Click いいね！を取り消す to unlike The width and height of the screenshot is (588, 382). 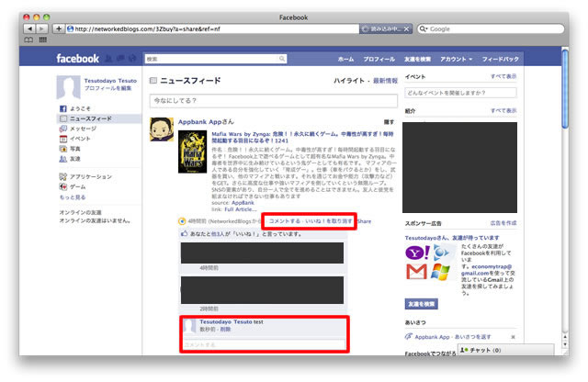(x=329, y=221)
